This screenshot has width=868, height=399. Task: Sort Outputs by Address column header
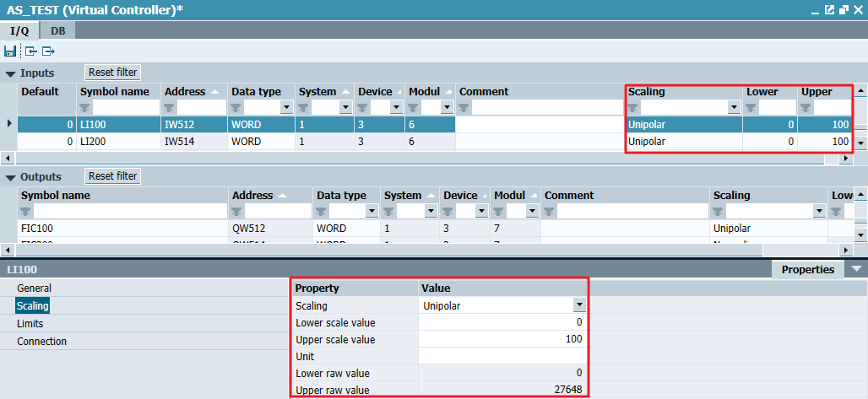270,196
